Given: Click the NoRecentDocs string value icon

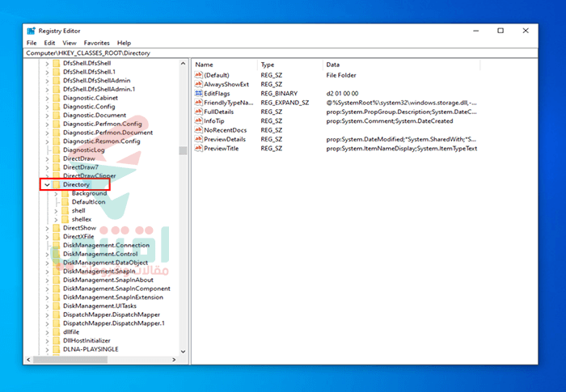Looking at the screenshot, I should tap(199, 130).
